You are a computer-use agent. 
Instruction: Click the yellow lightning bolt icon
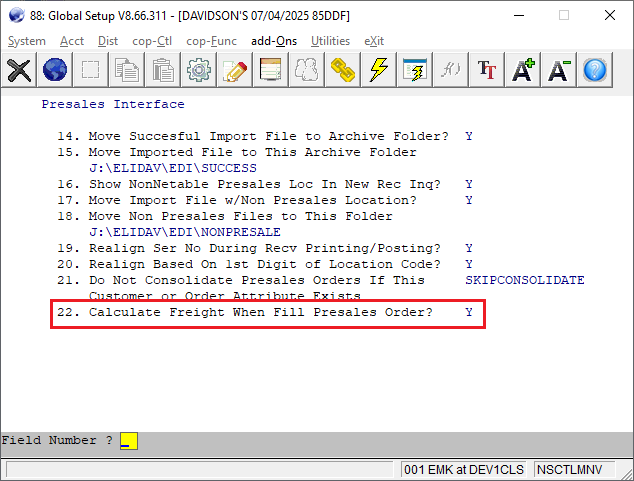coord(379,70)
